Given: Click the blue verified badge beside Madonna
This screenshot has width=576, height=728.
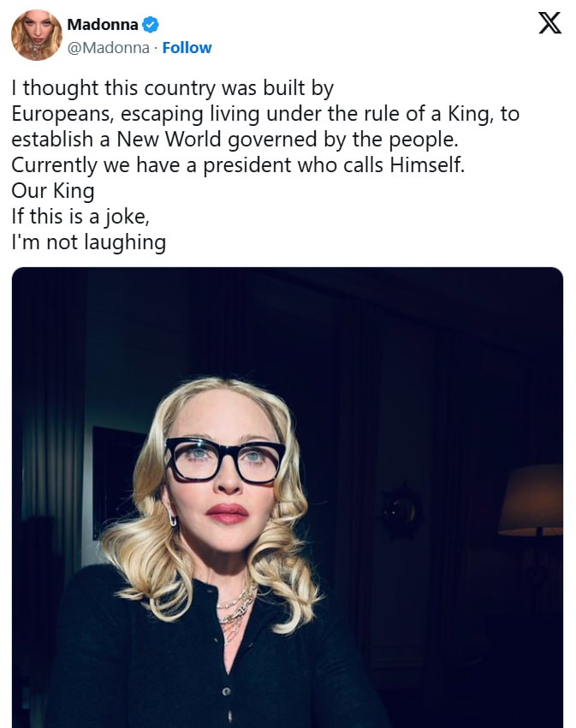Looking at the screenshot, I should click(150, 25).
